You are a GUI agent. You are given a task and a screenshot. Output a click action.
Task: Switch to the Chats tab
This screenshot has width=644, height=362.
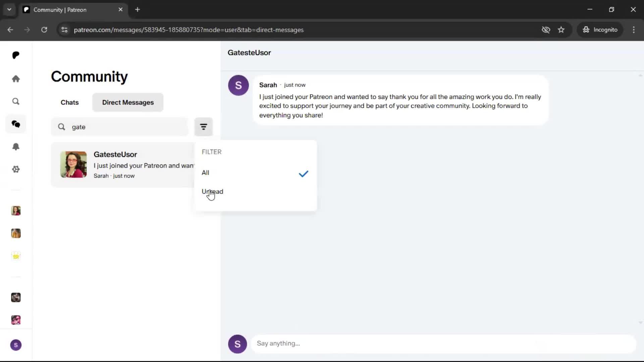[x=69, y=102]
